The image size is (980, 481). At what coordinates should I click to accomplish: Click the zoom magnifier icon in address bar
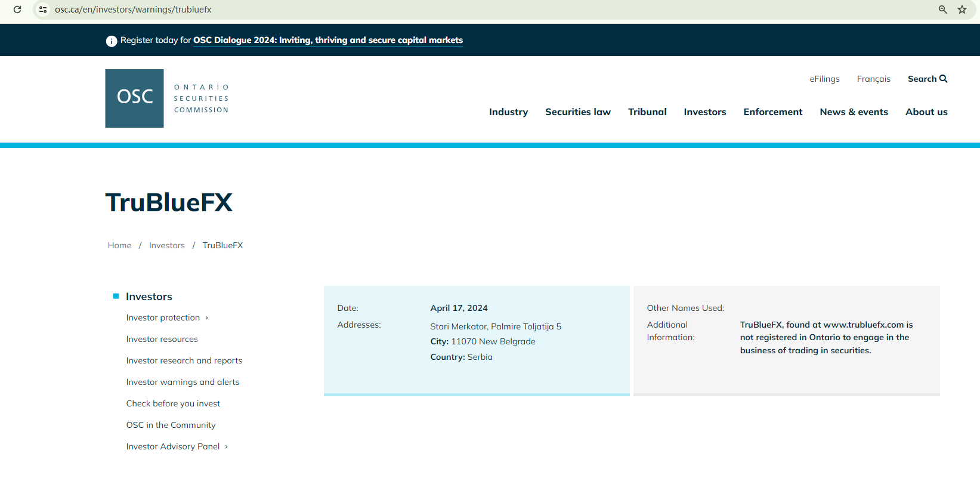pyautogui.click(x=942, y=10)
